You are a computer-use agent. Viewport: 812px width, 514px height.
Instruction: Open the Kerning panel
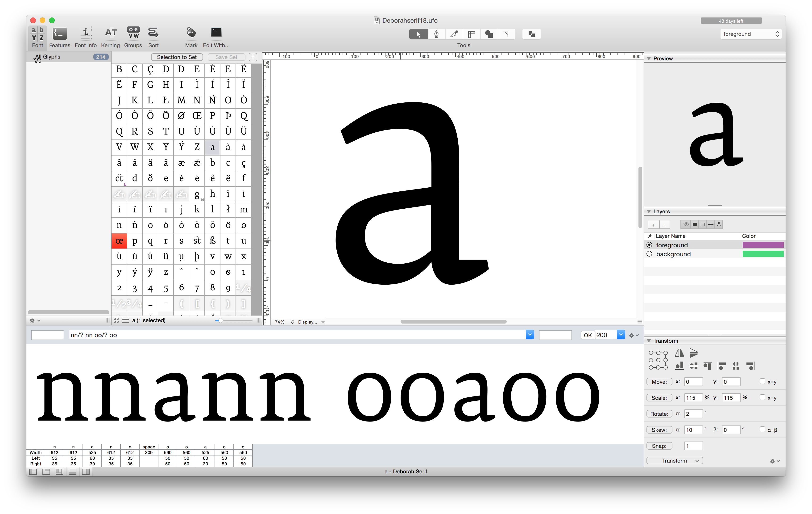point(110,38)
